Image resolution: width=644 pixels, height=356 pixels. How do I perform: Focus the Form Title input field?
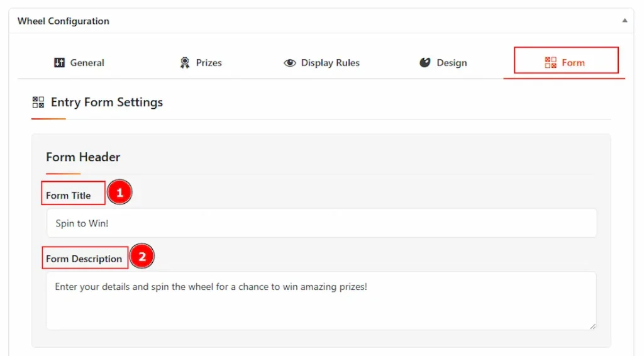pyautogui.click(x=321, y=223)
